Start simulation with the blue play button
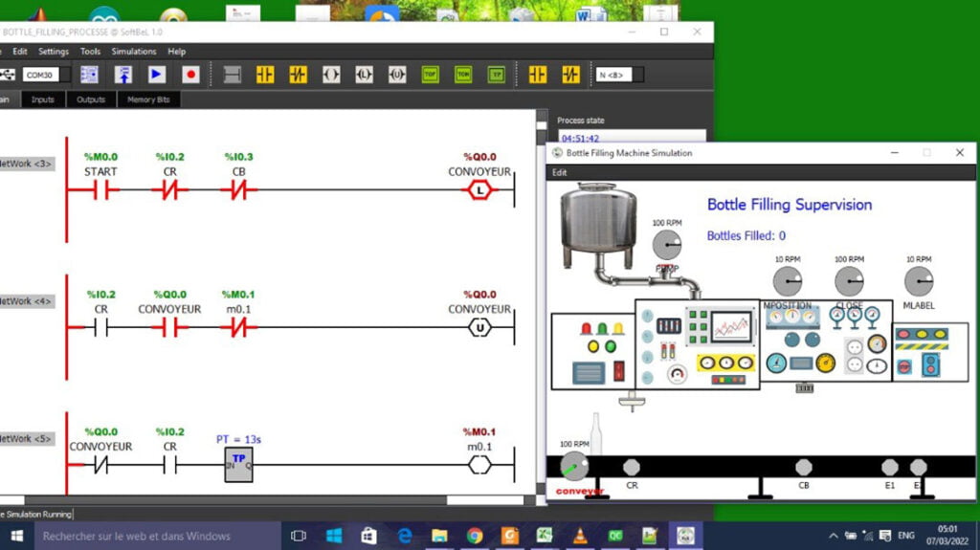Screen dimensions: 980x550 (x=156, y=75)
